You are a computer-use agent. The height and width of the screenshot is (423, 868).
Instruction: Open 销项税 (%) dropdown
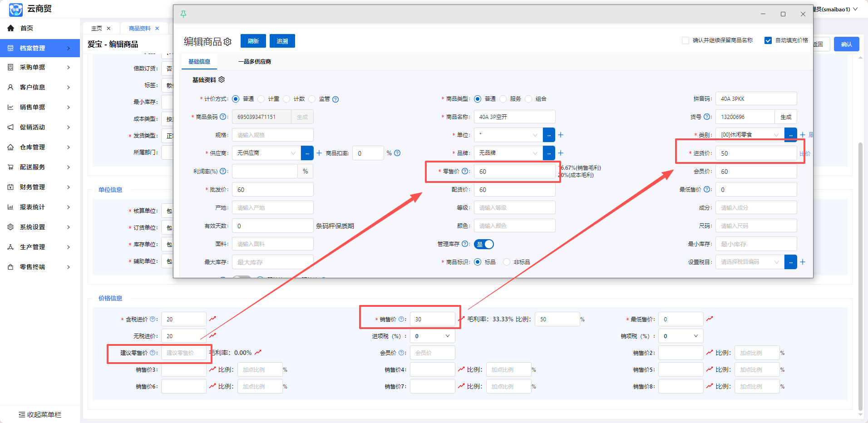681,336
